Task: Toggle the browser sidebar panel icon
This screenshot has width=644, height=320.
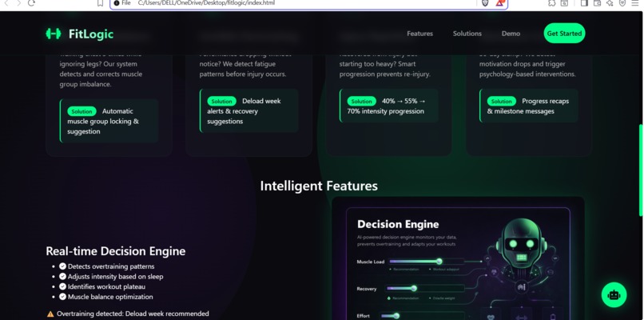Action: point(584,3)
